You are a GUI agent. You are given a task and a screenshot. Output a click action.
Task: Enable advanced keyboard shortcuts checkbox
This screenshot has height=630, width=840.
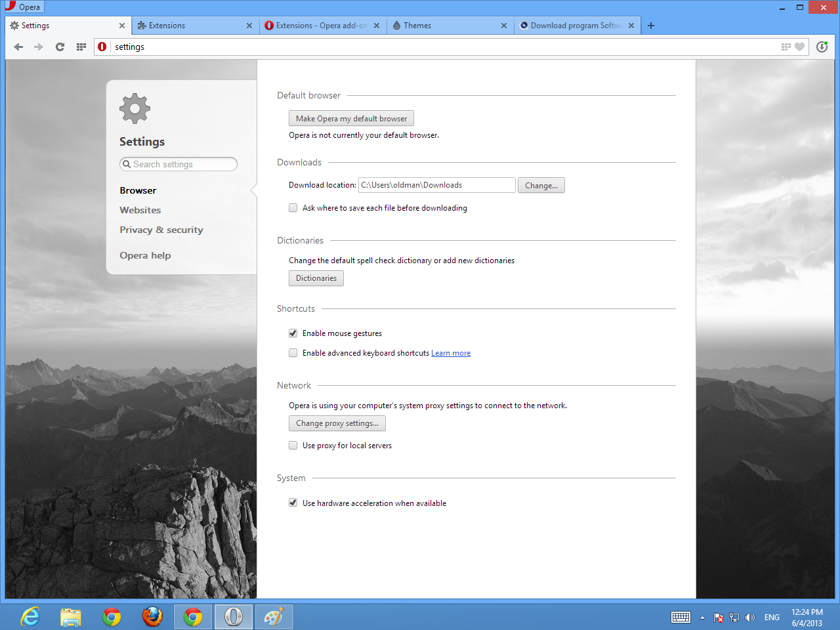tap(293, 353)
